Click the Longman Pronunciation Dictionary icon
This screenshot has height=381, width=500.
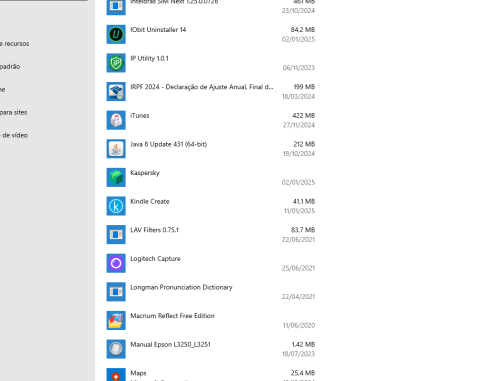[x=116, y=292]
